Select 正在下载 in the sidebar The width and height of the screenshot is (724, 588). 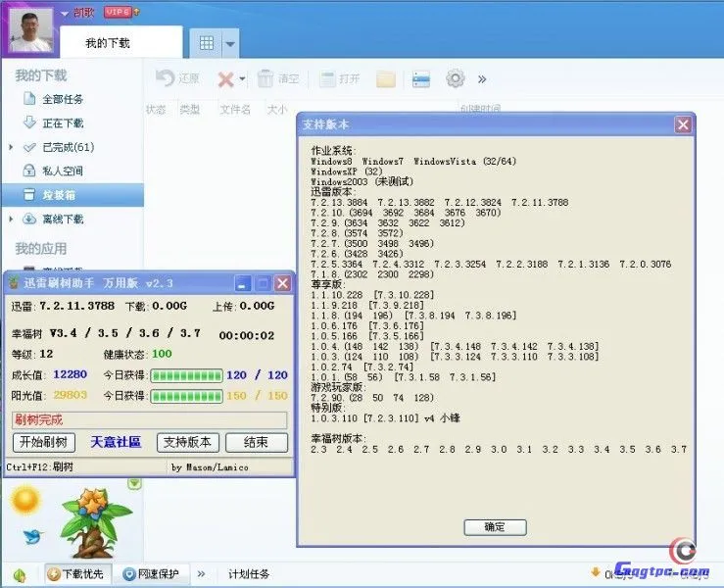(63, 123)
